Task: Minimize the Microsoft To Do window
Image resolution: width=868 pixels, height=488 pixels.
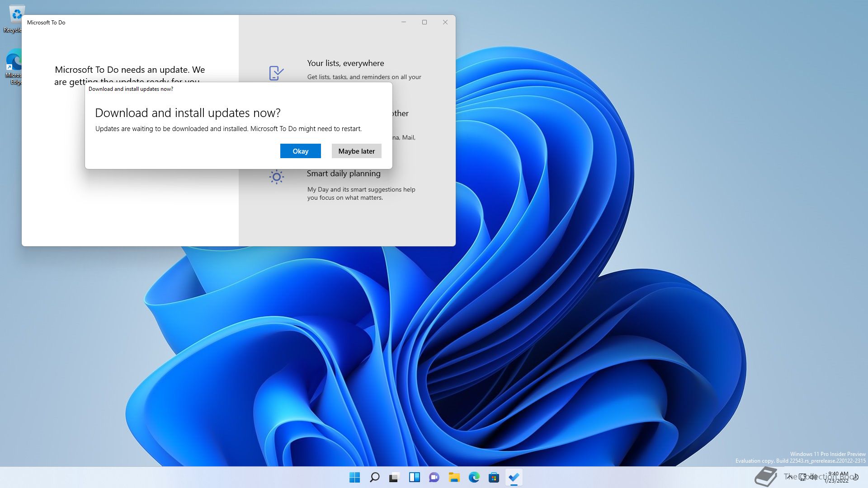Action: tap(404, 22)
